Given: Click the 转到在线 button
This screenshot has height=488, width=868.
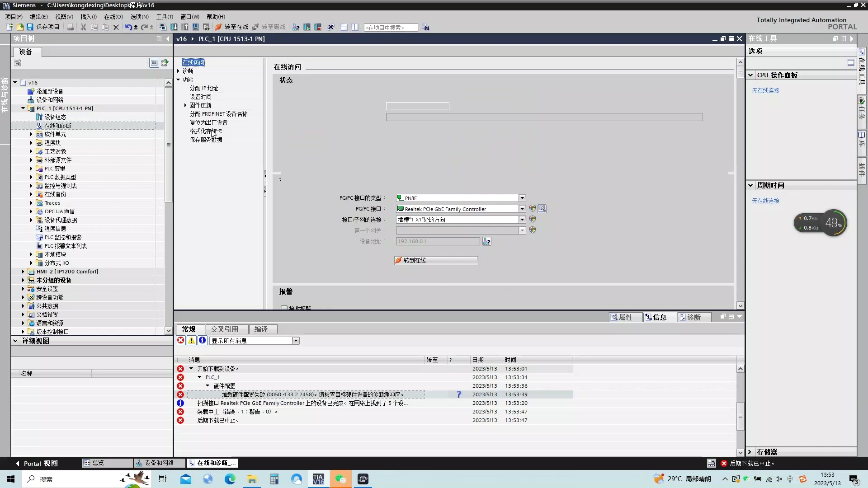Looking at the screenshot, I should 436,260.
